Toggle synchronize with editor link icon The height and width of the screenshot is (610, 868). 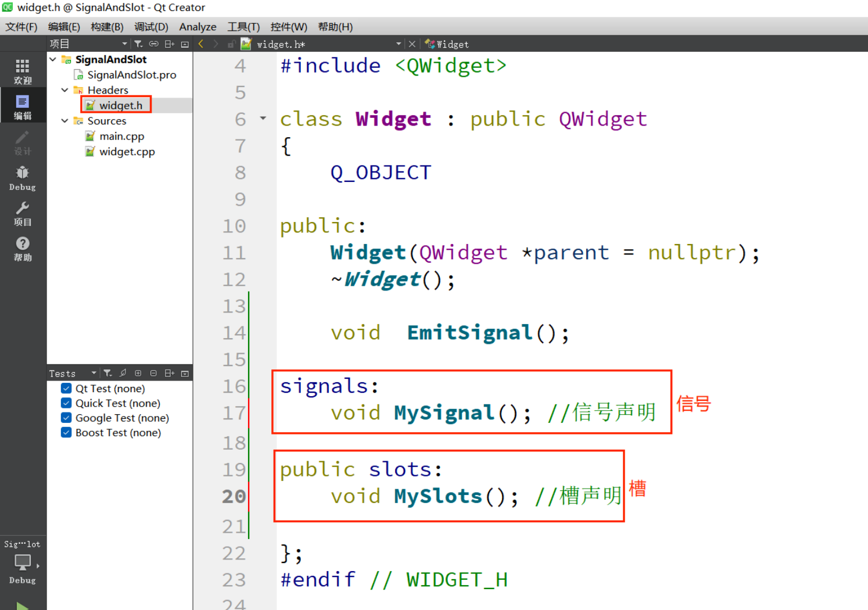point(153,44)
